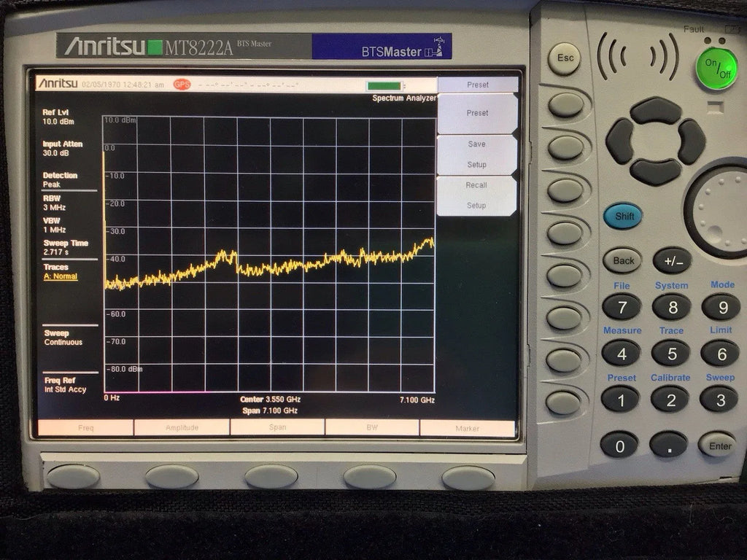Image resolution: width=747 pixels, height=560 pixels.
Task: Click the RBW 3 MHz value
Action: [x=54, y=203]
